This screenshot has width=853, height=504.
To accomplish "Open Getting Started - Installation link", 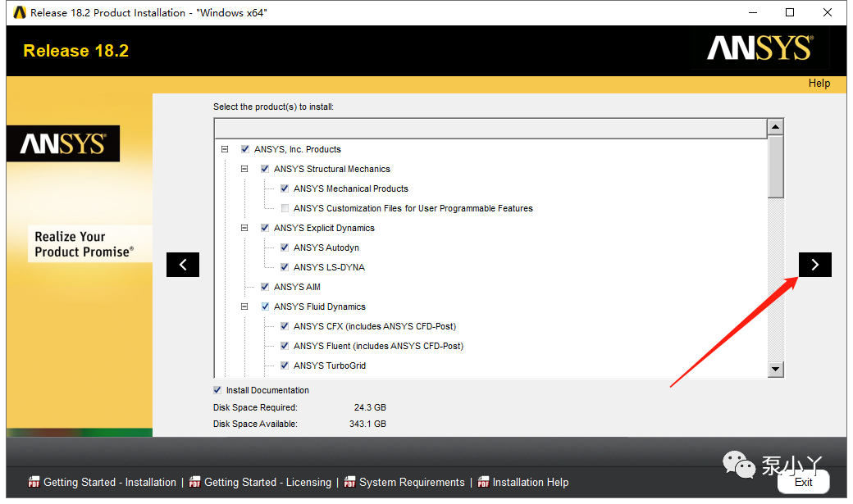I will point(110,482).
